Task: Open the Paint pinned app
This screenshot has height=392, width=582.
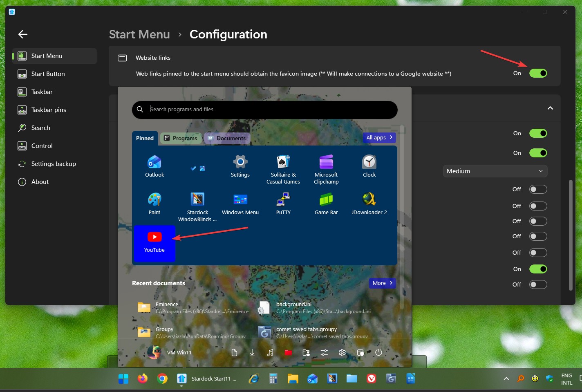Action: [154, 203]
